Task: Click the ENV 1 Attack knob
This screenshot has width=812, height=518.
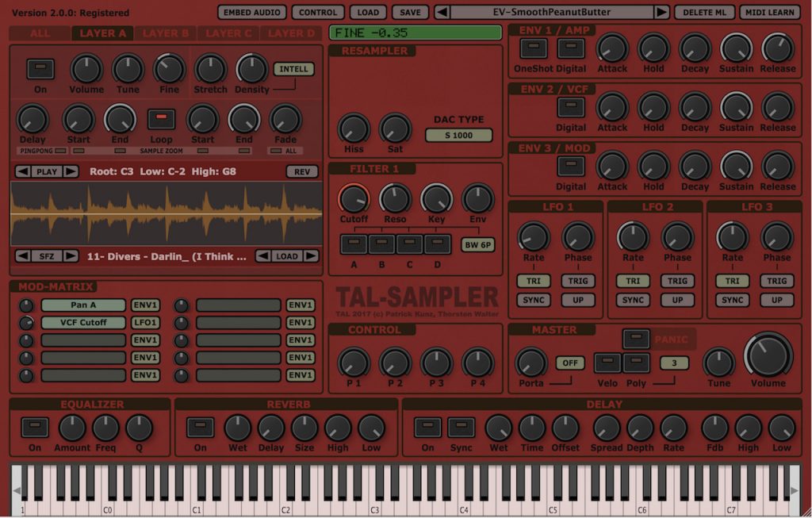Action: coord(612,48)
